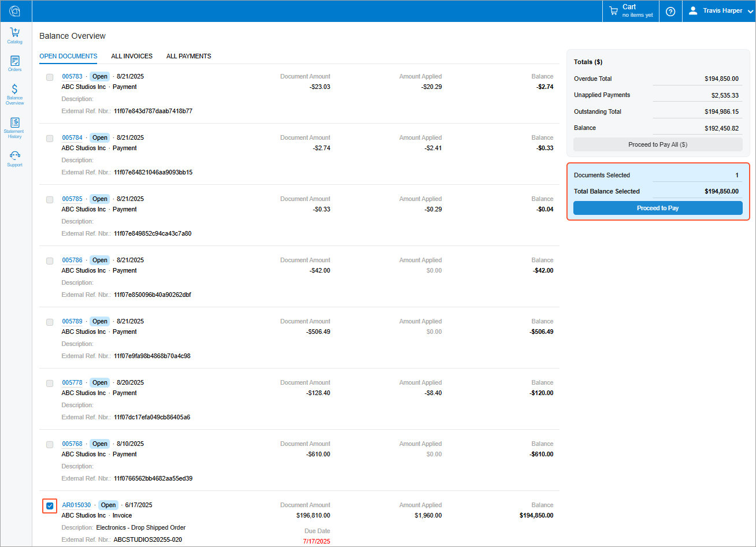Click the -$8.40 amount applied
Viewport: 756px width, 547px height.
(x=433, y=393)
